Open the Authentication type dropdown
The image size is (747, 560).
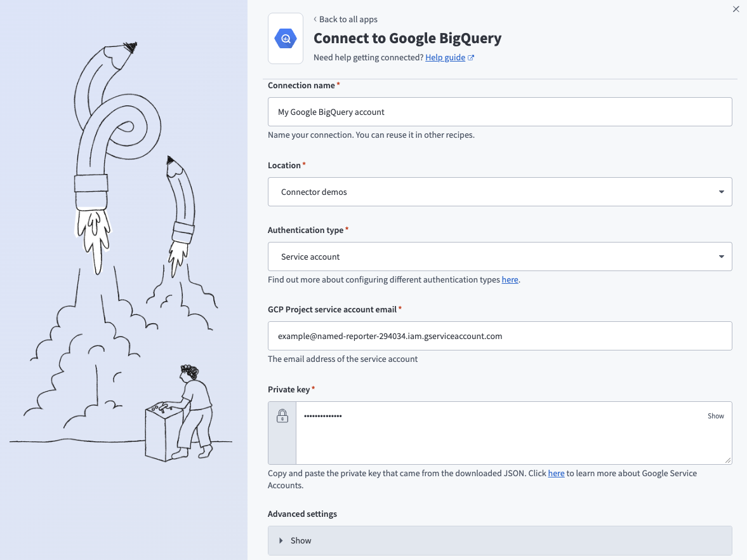coord(499,256)
